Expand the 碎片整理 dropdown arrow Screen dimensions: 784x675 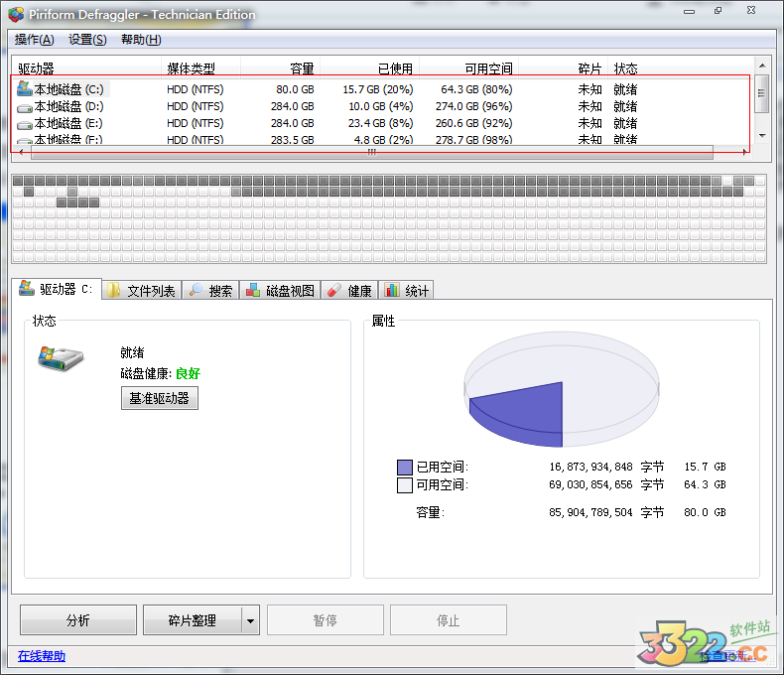pos(250,620)
